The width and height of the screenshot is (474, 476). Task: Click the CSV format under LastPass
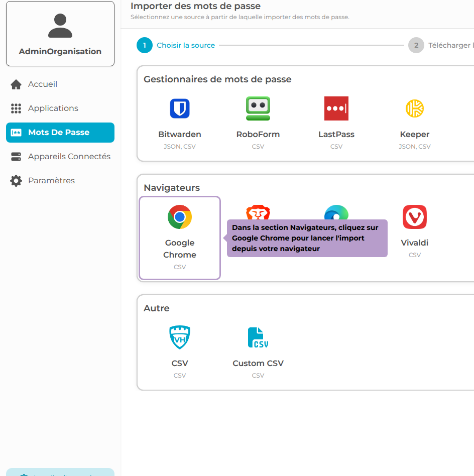coord(336,146)
